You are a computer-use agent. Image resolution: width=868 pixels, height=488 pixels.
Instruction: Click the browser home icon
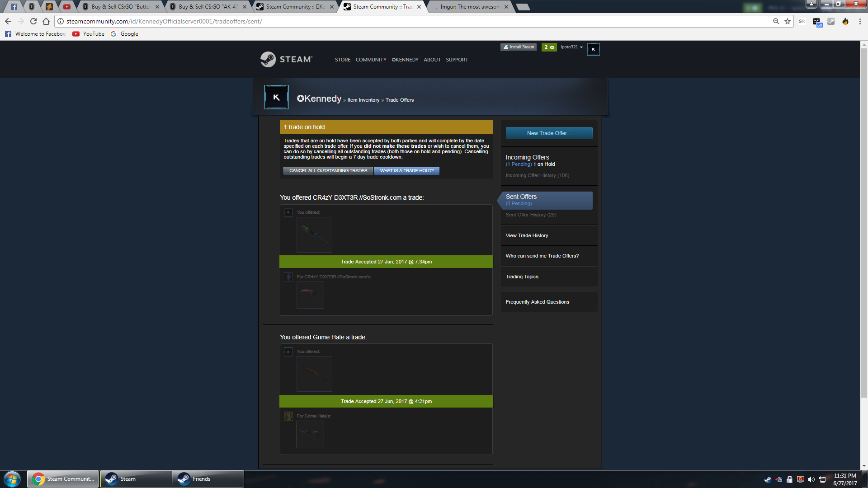coord(46,21)
